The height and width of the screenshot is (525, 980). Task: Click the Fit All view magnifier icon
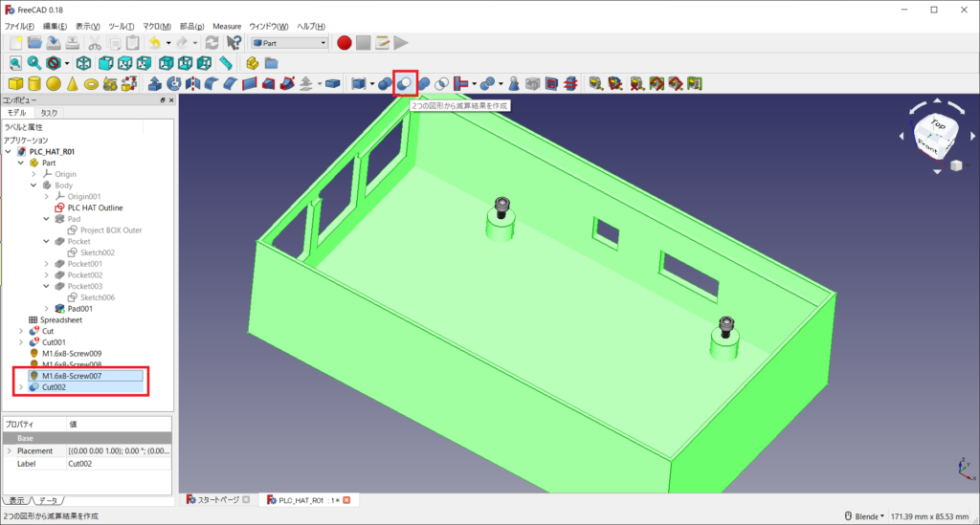tap(16, 63)
